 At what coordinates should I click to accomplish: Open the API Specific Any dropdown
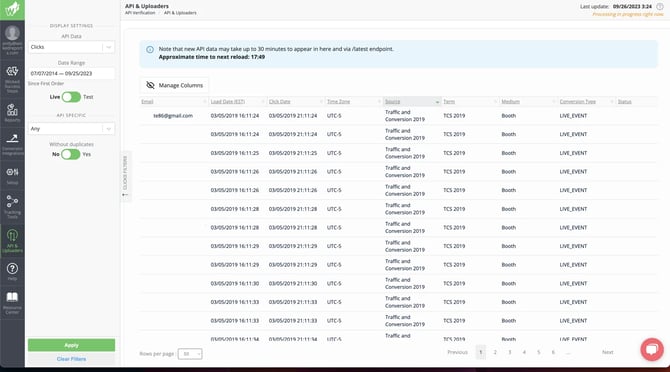click(x=71, y=129)
